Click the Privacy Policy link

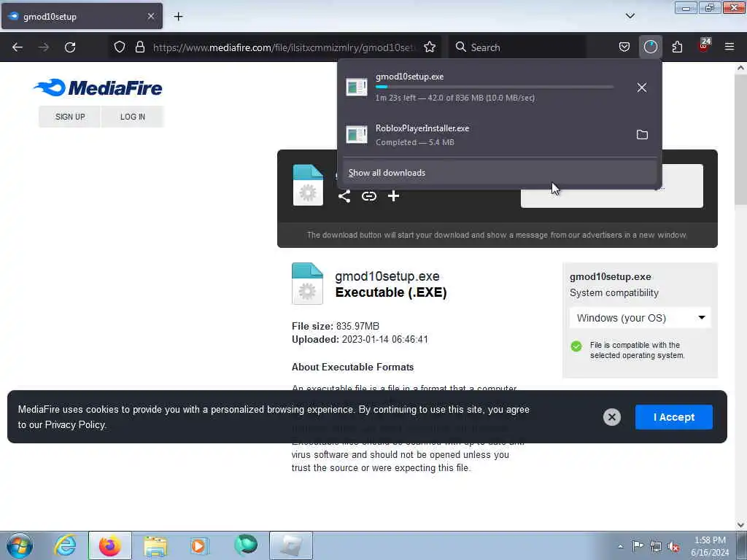(75, 425)
